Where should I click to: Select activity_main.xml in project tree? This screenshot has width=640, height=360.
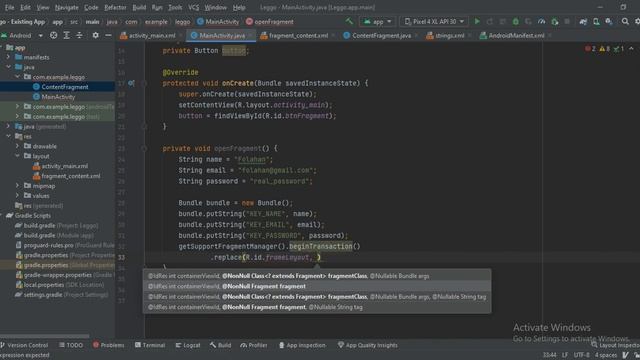tap(64, 166)
